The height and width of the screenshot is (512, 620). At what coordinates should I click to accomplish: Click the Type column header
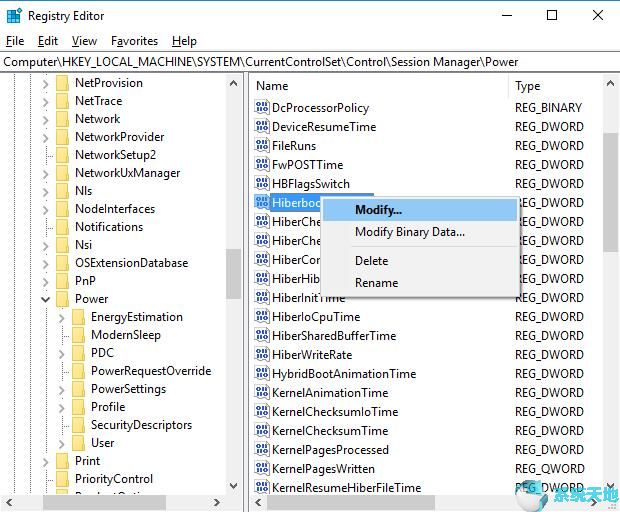(527, 86)
